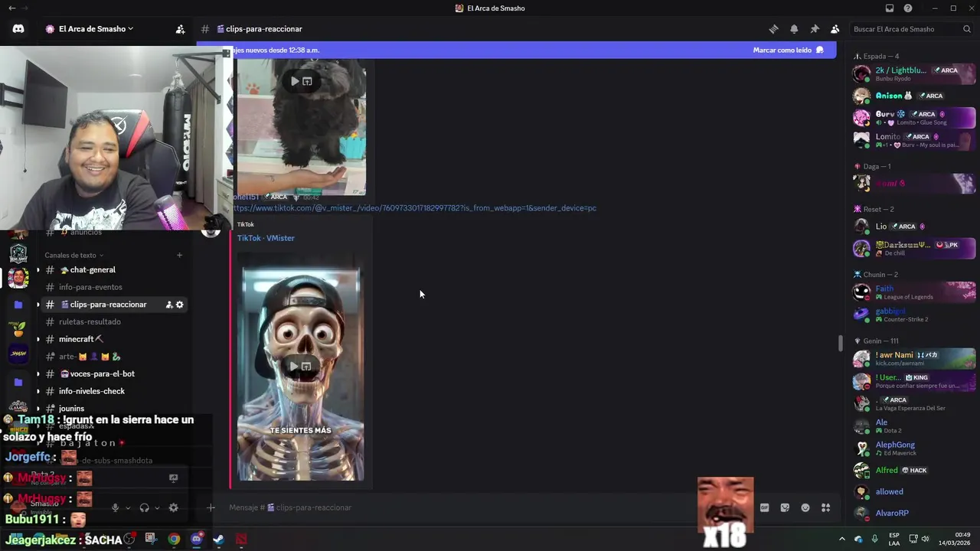The image size is (980, 551).
Task: Open member Lomito in member list
Action: 914,140
